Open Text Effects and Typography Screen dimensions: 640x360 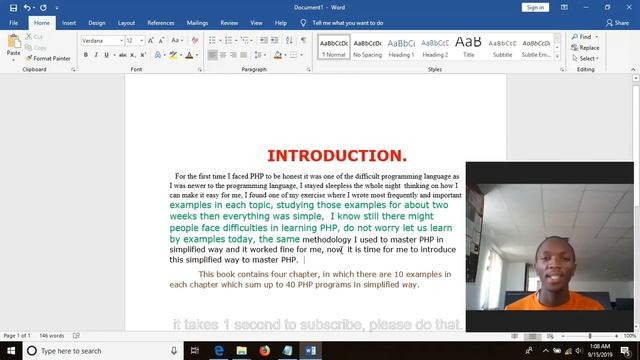tap(158, 55)
